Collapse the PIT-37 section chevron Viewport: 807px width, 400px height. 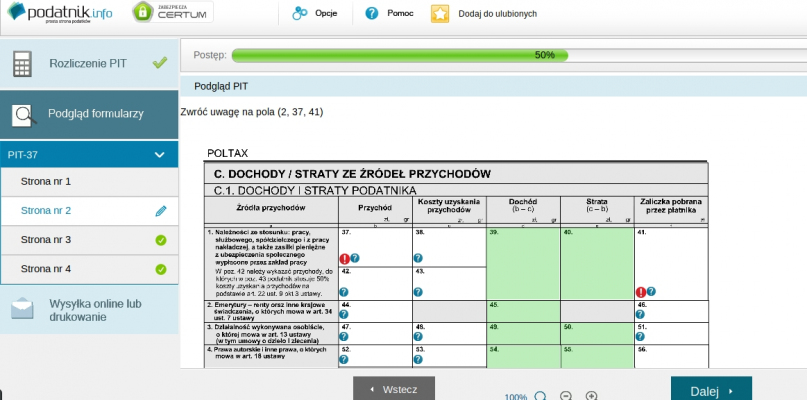coord(159,155)
